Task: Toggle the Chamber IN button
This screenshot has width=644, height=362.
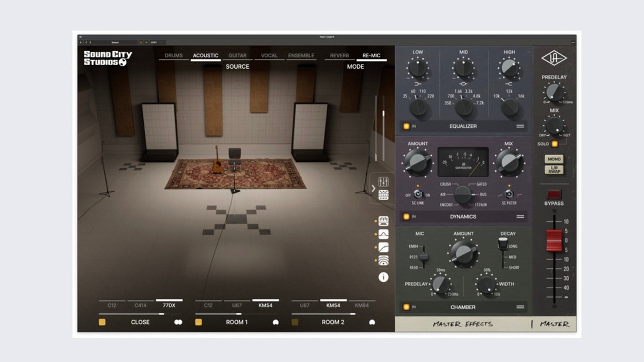Action: tap(406, 307)
